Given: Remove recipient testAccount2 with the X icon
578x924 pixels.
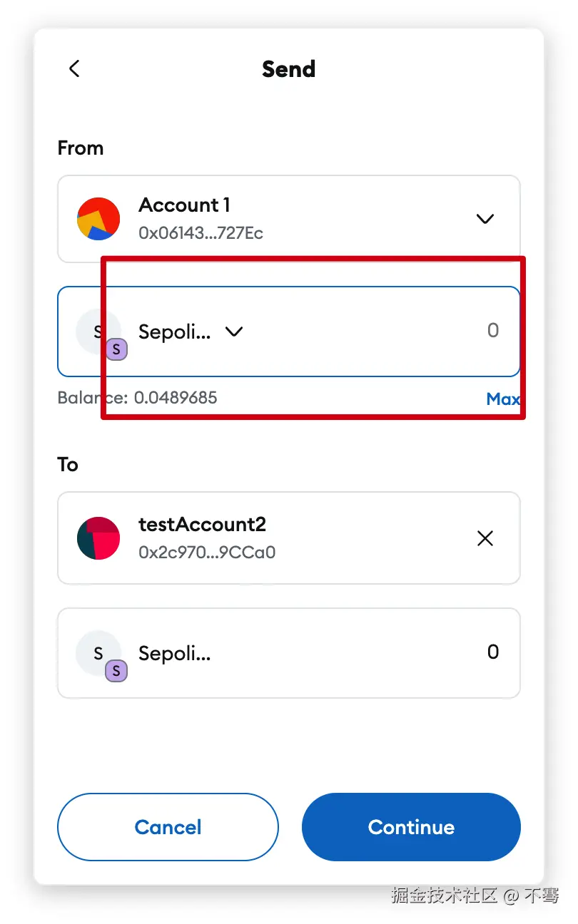Looking at the screenshot, I should click(485, 538).
